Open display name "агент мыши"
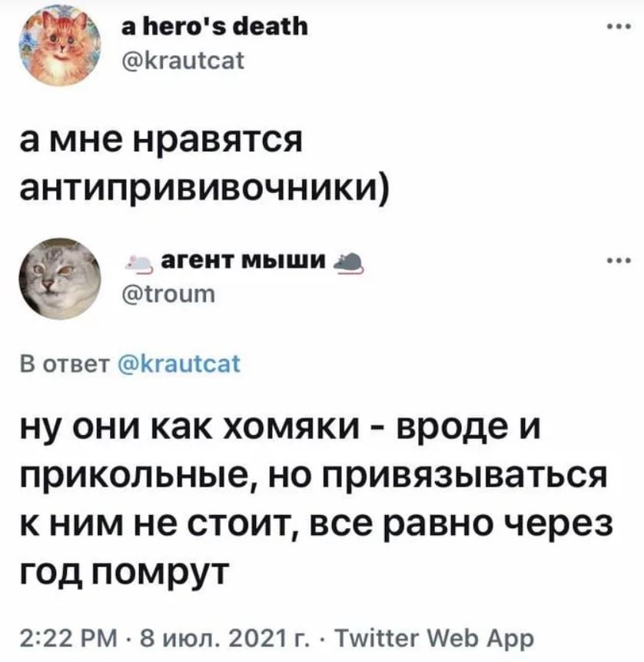 click(x=244, y=261)
